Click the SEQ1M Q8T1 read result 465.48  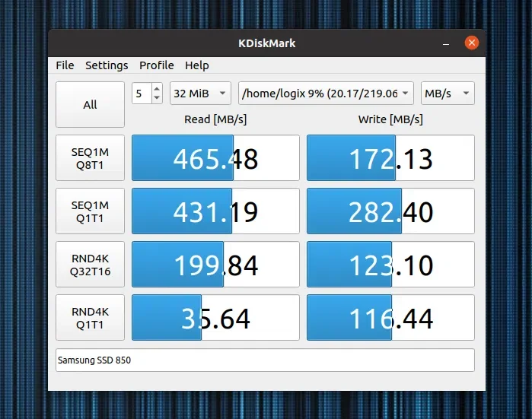[216, 157]
